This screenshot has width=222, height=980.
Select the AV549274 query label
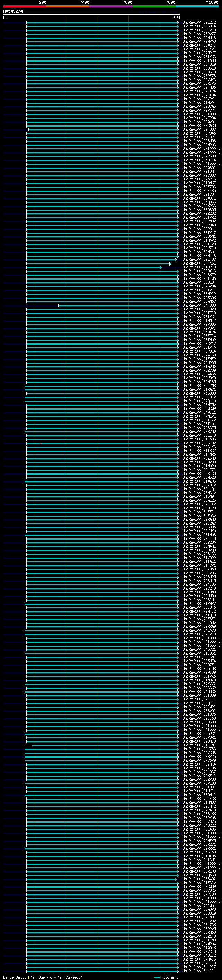pyautogui.click(x=13, y=11)
